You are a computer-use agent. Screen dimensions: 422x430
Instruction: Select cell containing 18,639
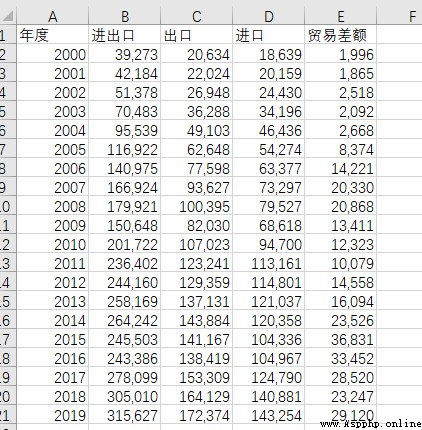269,54
